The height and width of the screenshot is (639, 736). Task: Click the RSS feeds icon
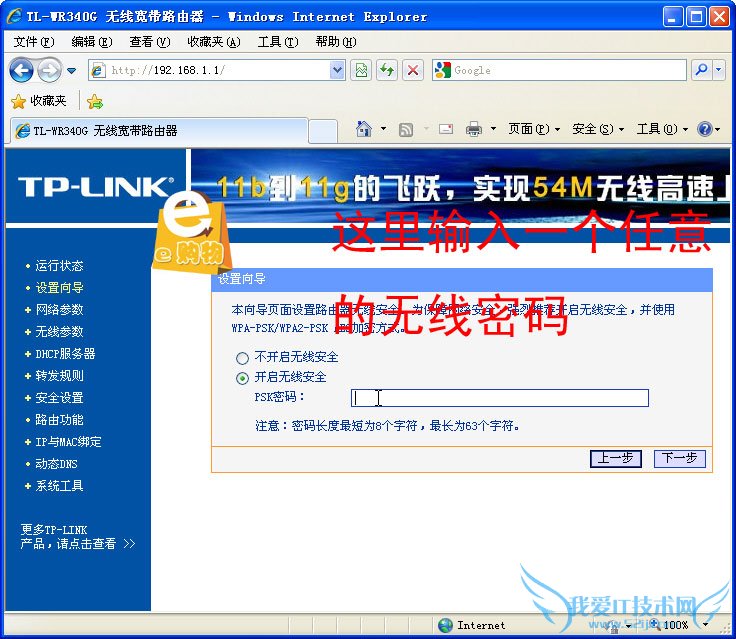point(406,129)
